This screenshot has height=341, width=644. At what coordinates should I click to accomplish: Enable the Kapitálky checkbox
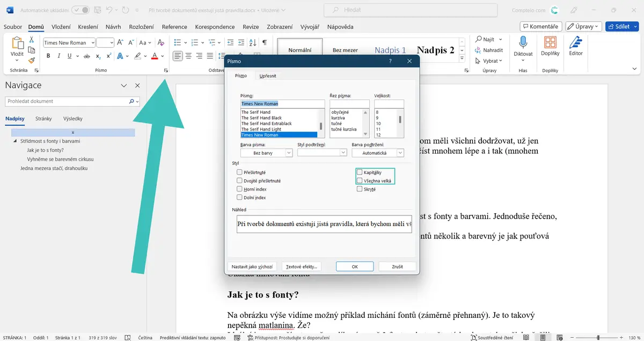360,172
